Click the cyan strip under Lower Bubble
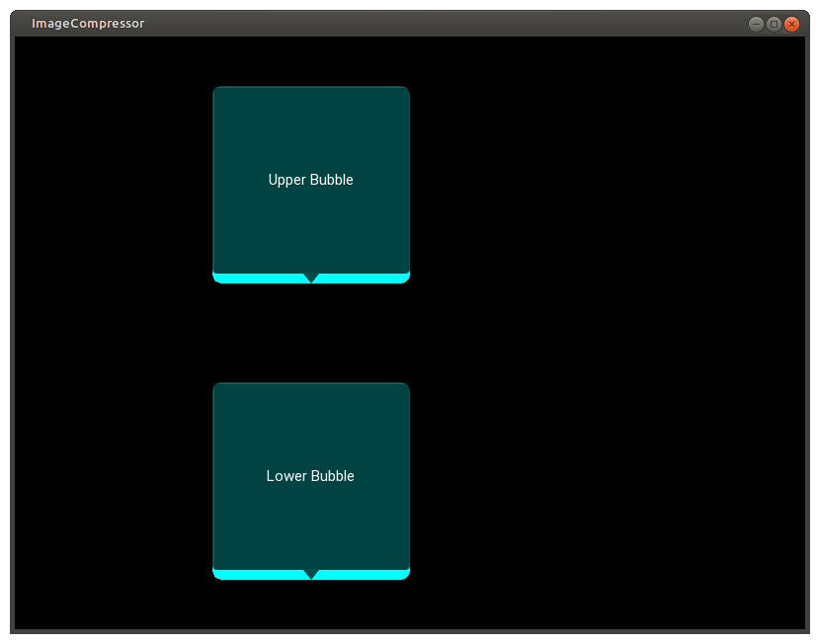This screenshot has width=820, height=644. 257,574
